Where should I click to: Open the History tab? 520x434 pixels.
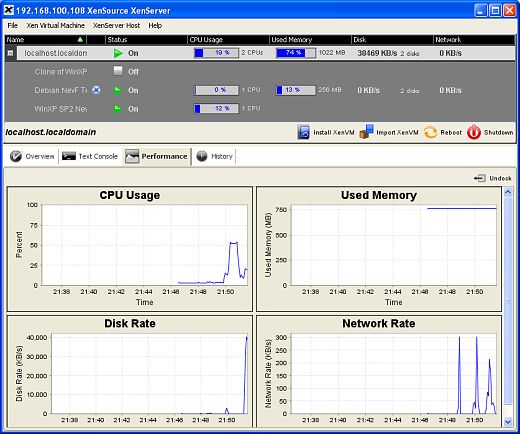(x=214, y=156)
